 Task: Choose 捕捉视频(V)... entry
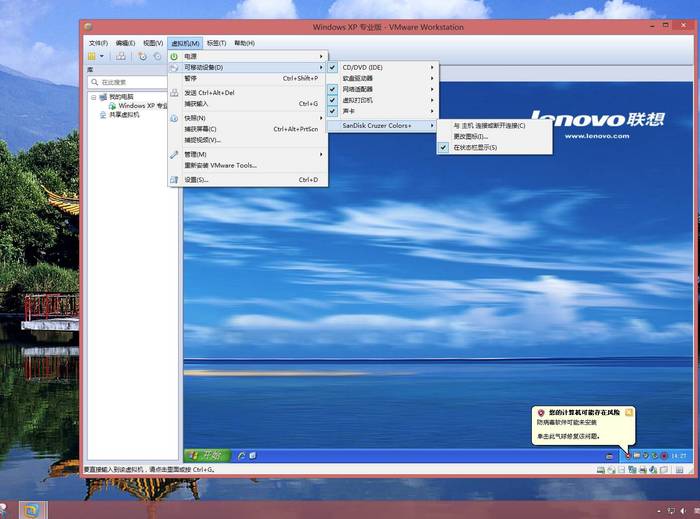[248, 140]
